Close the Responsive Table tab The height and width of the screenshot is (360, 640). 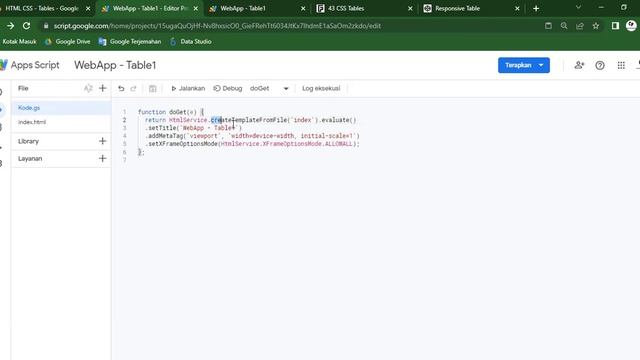tap(517, 8)
